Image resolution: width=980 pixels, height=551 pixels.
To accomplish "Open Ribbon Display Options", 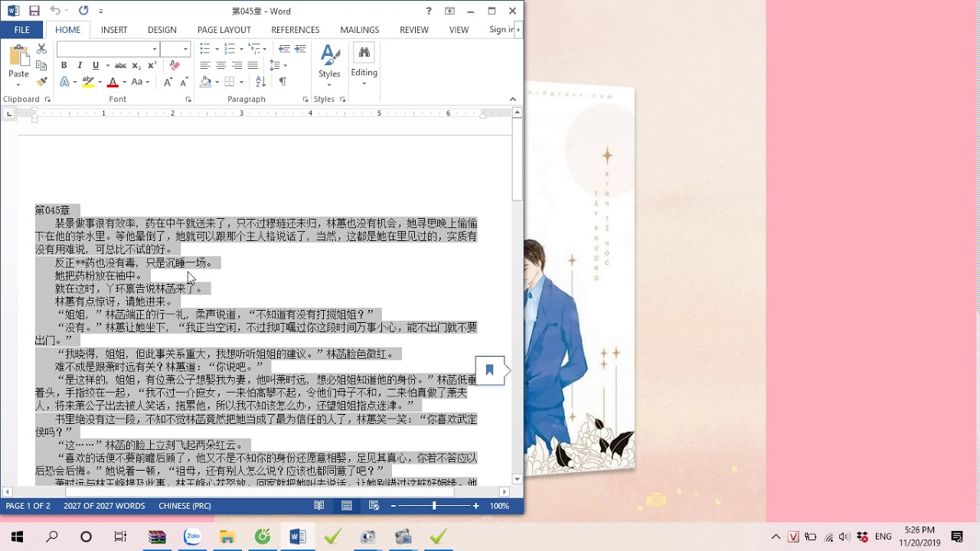I will pos(449,11).
